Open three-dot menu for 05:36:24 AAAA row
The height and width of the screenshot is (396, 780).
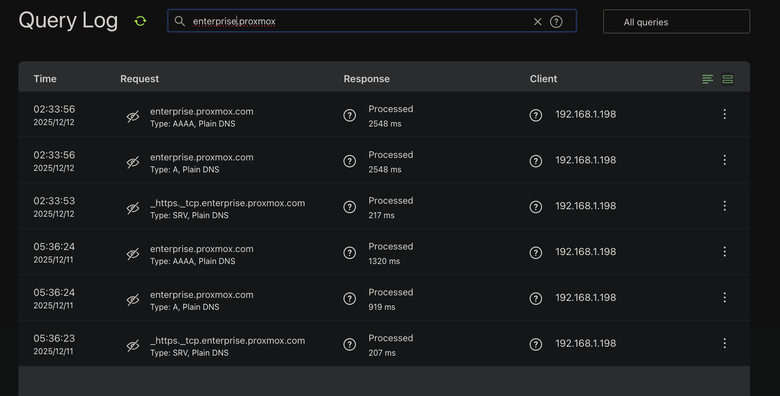click(x=724, y=252)
